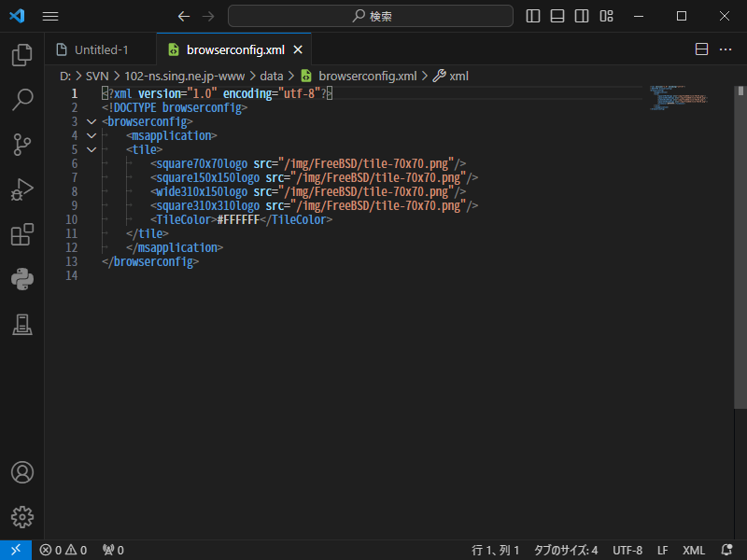Image resolution: width=747 pixels, height=560 pixels.
Task: Click the DOCTYPE browserconfig line
Action: click(175, 107)
